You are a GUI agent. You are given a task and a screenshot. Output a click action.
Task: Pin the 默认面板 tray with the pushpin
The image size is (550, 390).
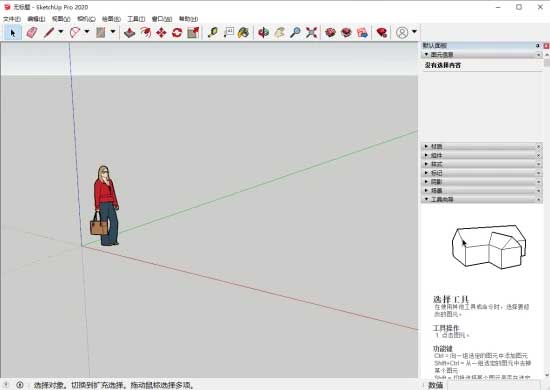click(538, 46)
